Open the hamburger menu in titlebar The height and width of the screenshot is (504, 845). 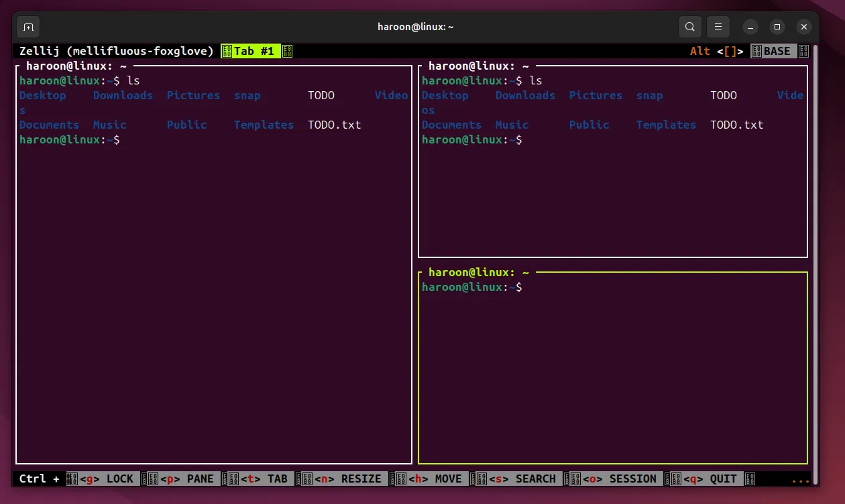click(718, 27)
